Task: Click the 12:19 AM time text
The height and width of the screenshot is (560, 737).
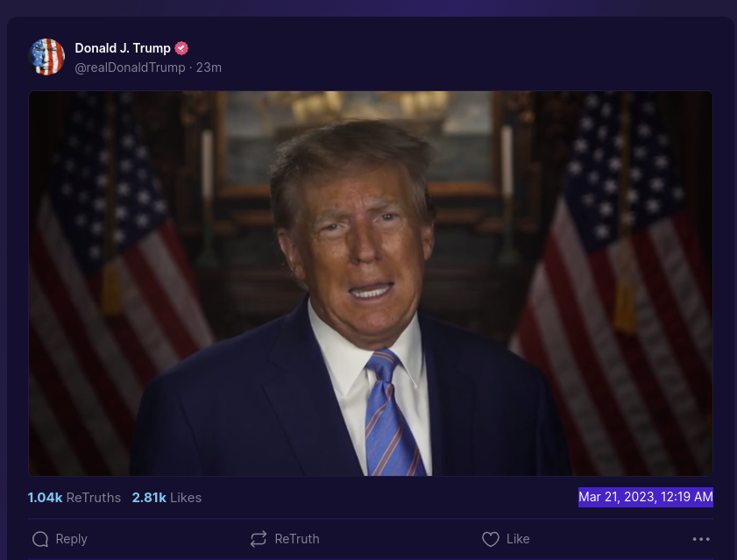Action: [x=687, y=497]
